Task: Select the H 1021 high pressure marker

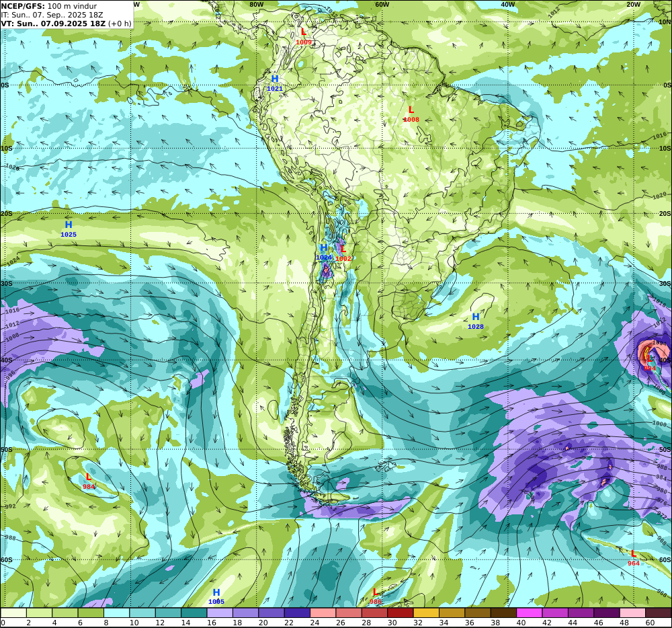Action: (275, 83)
